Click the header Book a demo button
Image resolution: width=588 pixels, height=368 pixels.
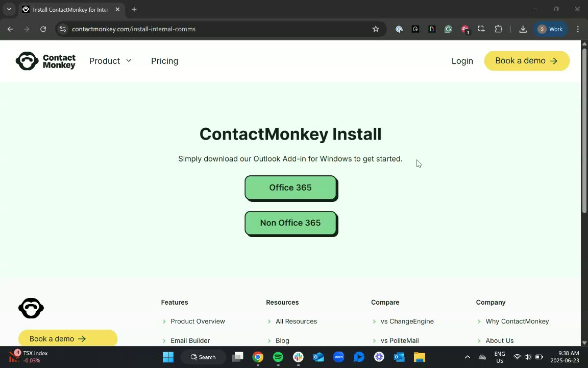click(527, 61)
